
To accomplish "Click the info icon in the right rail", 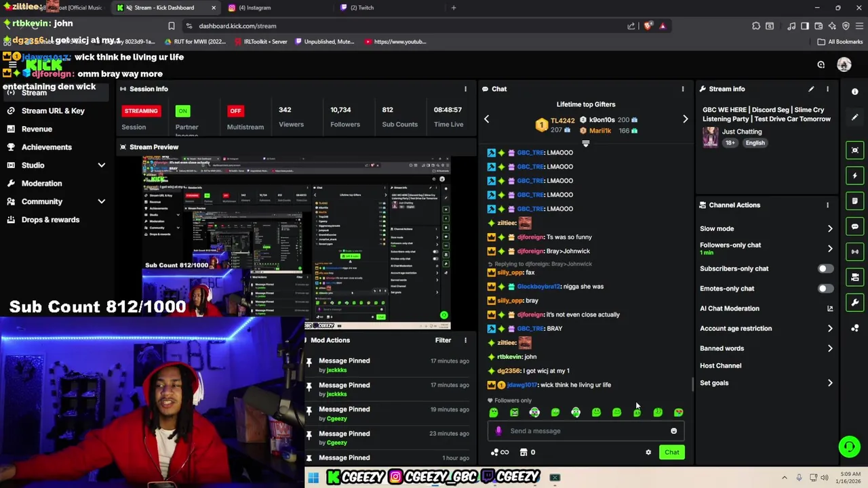I will (855, 91).
